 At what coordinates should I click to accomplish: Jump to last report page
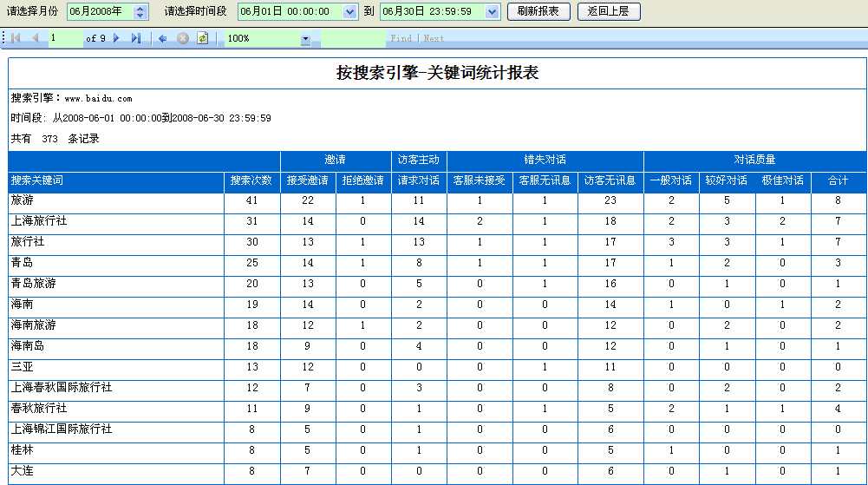(136, 38)
